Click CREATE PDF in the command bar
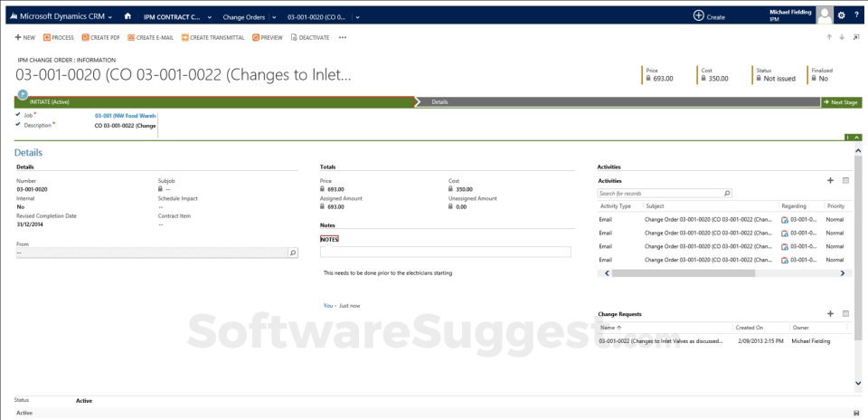This screenshot has height=420, width=868. coord(100,38)
